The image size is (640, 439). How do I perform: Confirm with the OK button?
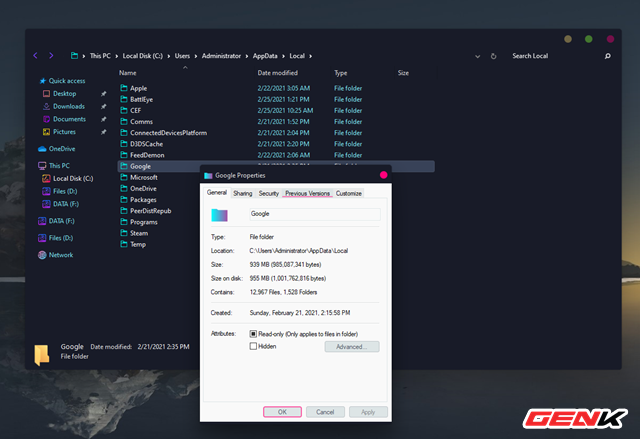(x=282, y=412)
